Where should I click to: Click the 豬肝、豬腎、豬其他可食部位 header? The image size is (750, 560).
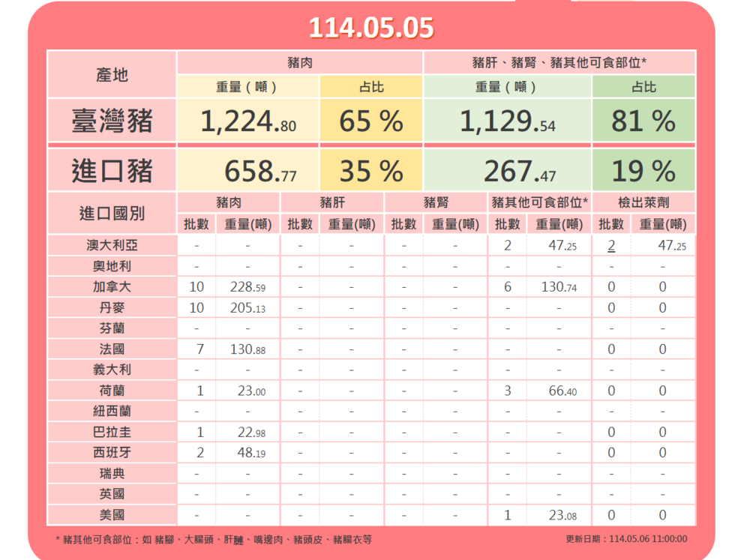click(559, 63)
